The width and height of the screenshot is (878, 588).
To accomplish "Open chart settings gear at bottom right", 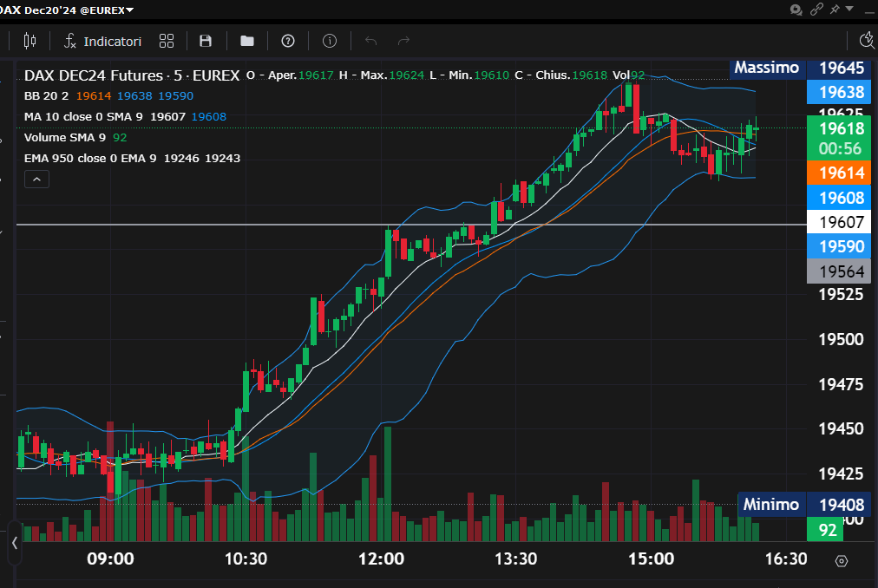I will [841, 560].
